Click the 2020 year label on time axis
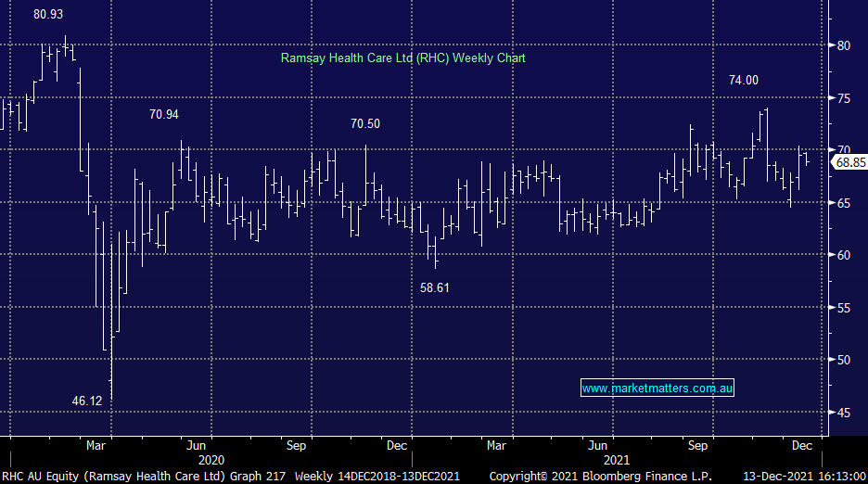Image resolution: width=868 pixels, height=484 pixels. click(x=211, y=460)
